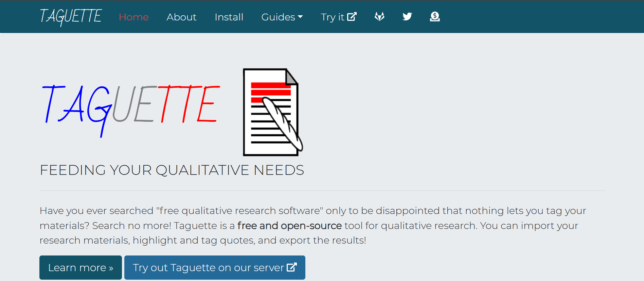Click Try out Taguette on our server

(215, 267)
